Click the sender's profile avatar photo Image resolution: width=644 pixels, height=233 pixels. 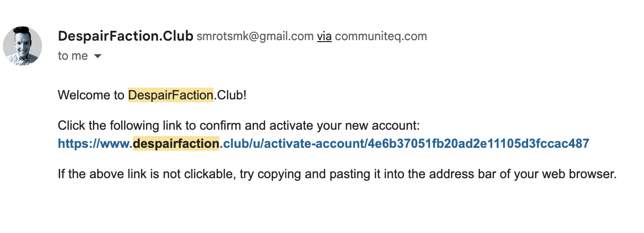pyautogui.click(x=22, y=46)
